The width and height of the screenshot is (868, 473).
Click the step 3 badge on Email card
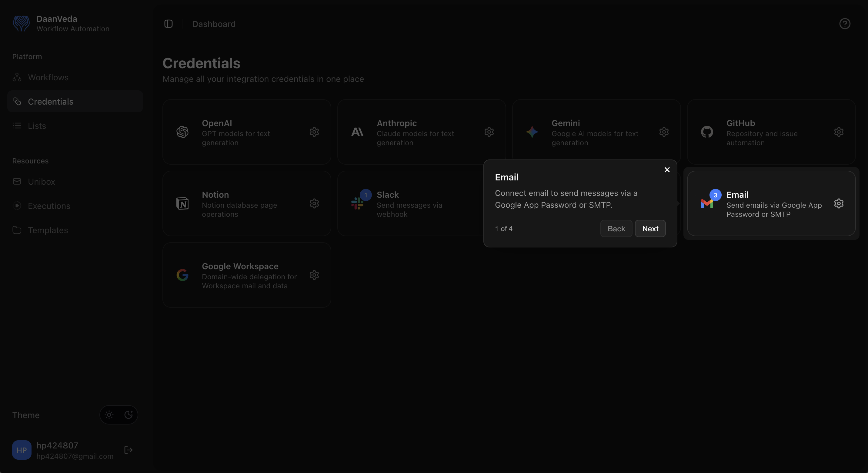(715, 195)
